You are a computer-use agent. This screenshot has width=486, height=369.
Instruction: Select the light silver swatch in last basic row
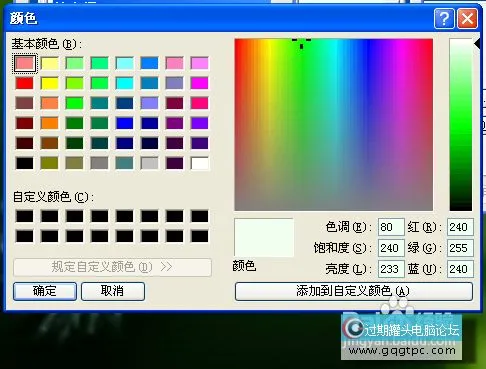[150, 163]
